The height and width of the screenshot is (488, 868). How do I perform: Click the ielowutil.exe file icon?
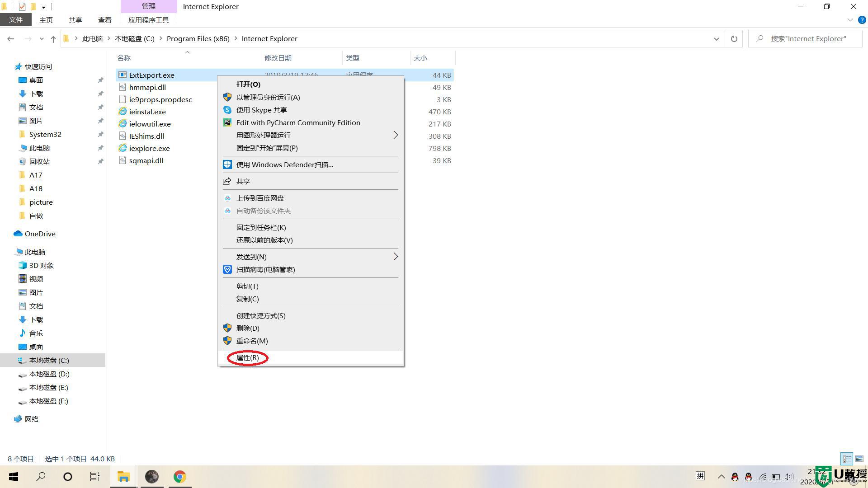tap(123, 124)
